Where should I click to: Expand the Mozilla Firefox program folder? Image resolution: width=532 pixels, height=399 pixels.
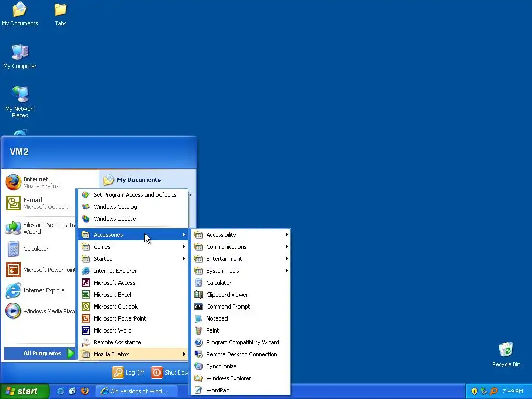click(x=134, y=354)
